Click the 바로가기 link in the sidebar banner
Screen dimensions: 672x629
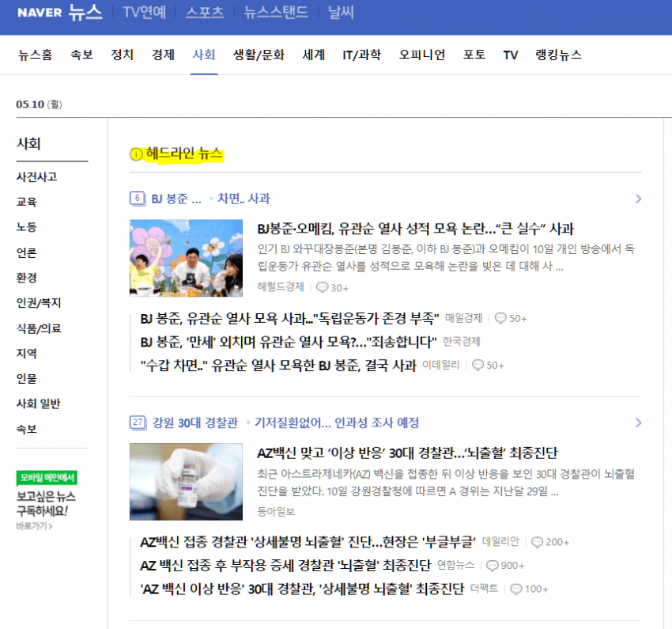point(34,526)
